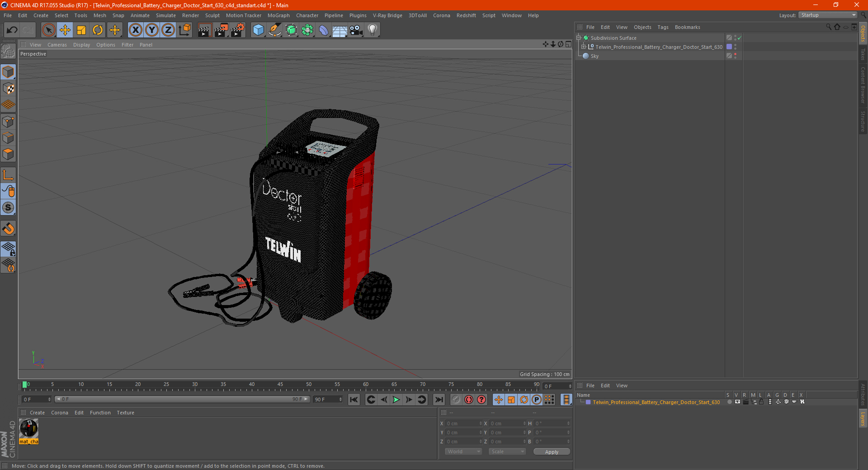Toggle Subdivision Surface enable checkmark
This screenshot has height=470, width=868.
pyautogui.click(x=739, y=38)
